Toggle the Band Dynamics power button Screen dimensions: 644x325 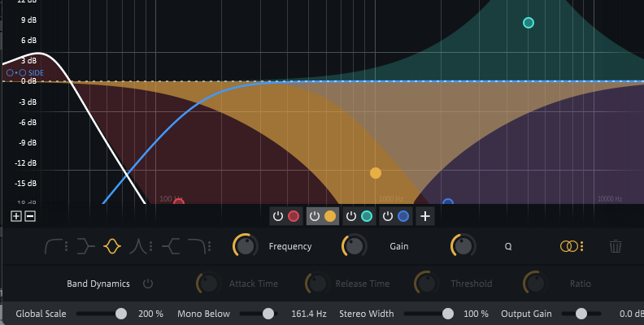[148, 284]
